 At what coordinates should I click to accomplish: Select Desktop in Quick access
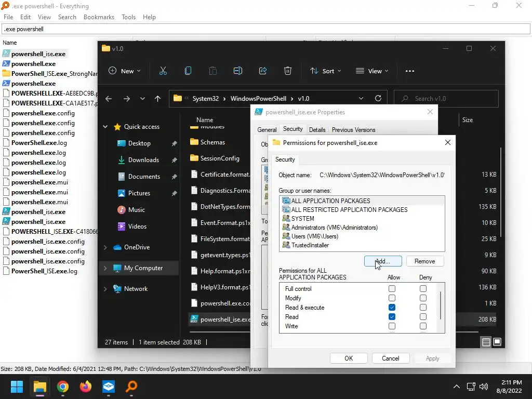(139, 143)
